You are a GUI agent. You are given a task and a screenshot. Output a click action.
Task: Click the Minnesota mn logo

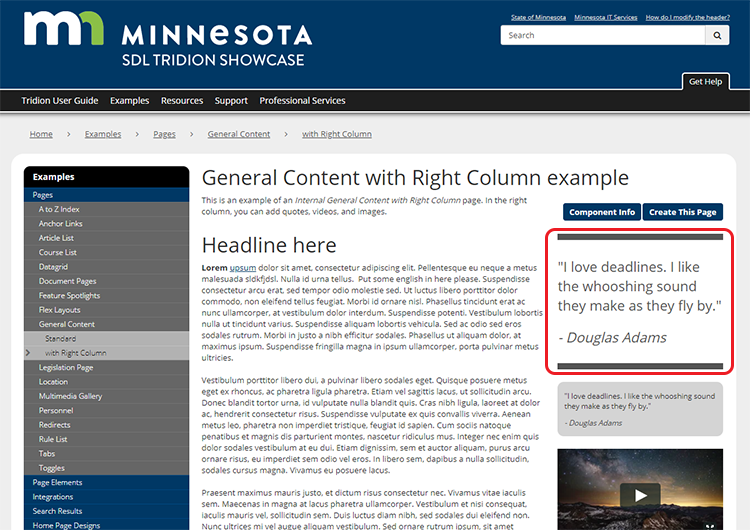(x=64, y=28)
